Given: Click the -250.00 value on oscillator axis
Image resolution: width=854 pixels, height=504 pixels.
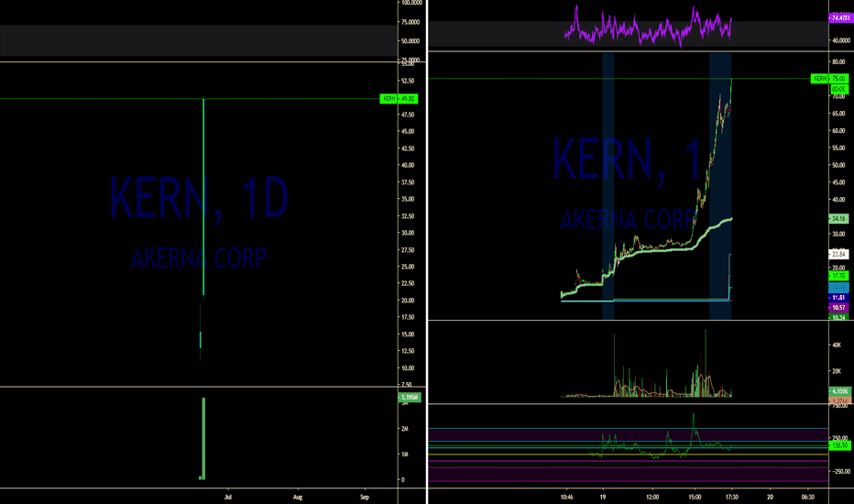Looking at the screenshot, I should [x=839, y=471].
